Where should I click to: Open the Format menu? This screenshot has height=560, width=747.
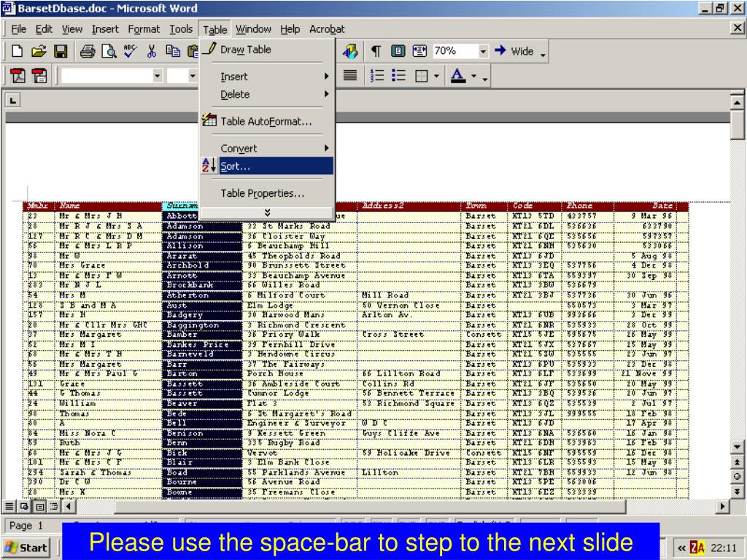pos(144,29)
